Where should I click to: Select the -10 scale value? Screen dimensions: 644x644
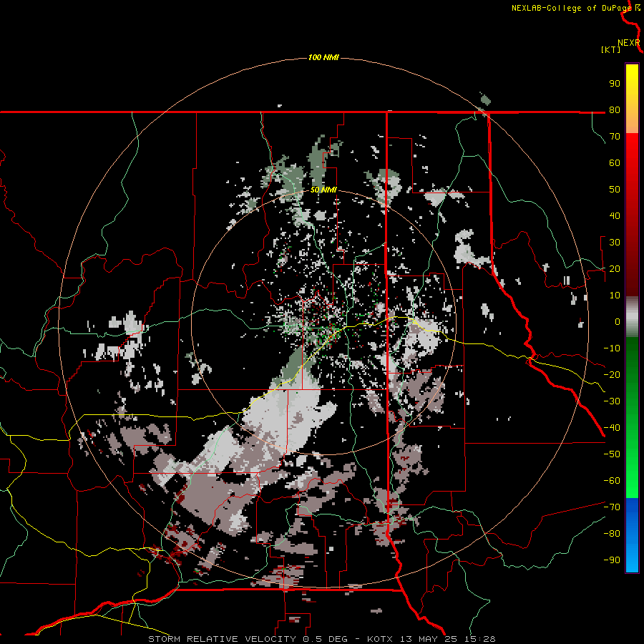click(x=612, y=348)
